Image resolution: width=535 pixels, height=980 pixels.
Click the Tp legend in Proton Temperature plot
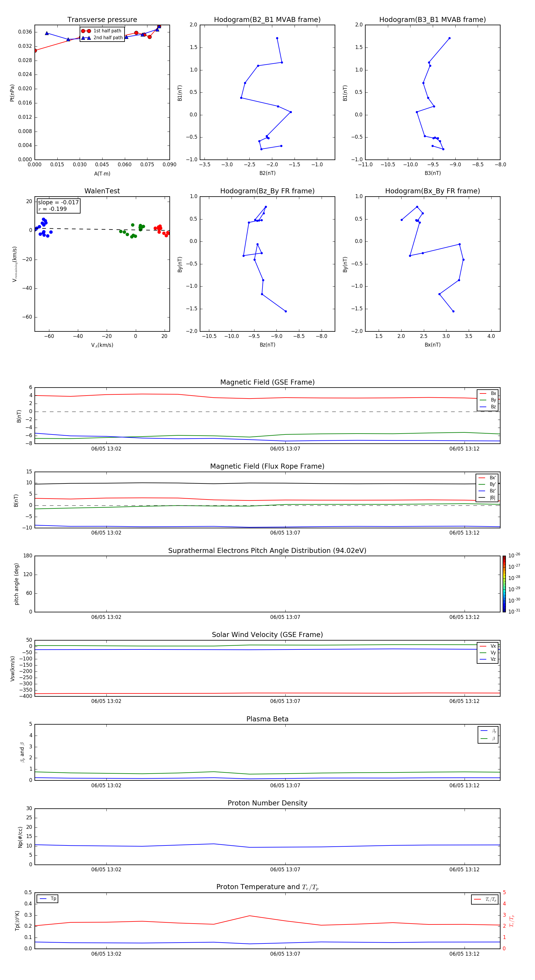point(48,899)
